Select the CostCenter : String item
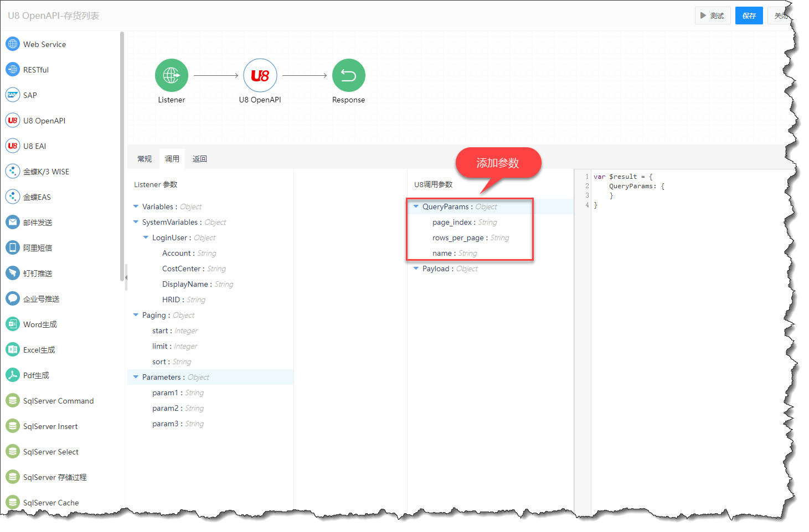The height and width of the screenshot is (532, 809). (x=194, y=268)
